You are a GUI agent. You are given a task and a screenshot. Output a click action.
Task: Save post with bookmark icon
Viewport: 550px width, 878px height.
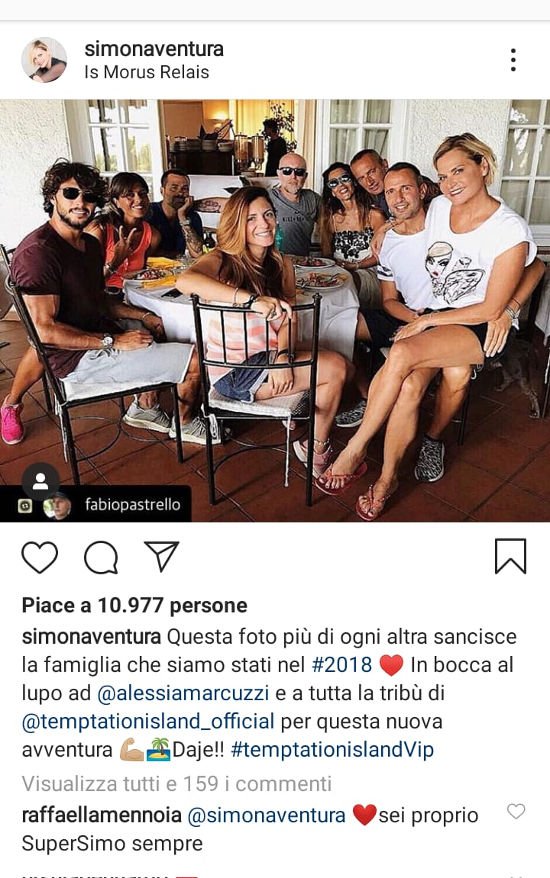point(510,556)
